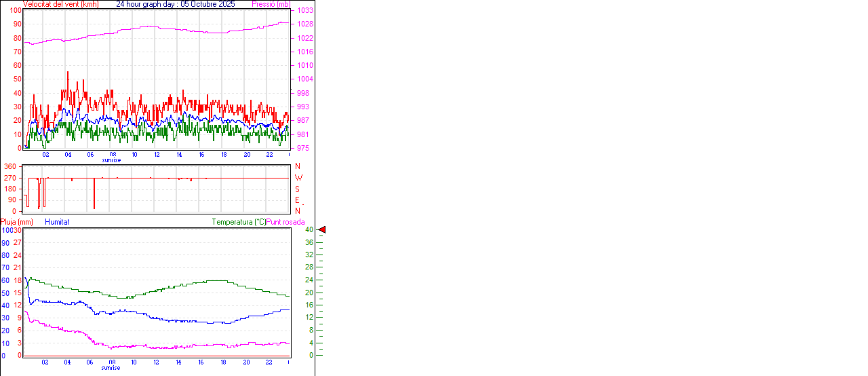
Task: Click the 975 value on pressure axis
Action: tap(304, 148)
